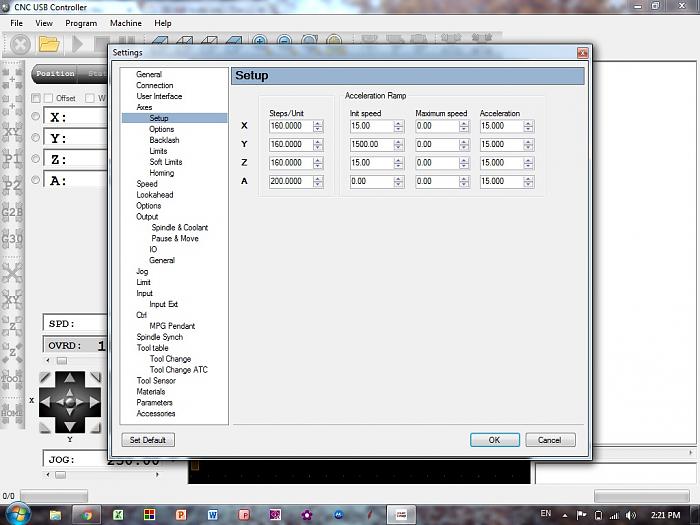Image resolution: width=700 pixels, height=525 pixels.
Task: Click X Steps/Unit spinner arrows
Action: pyautogui.click(x=318, y=126)
